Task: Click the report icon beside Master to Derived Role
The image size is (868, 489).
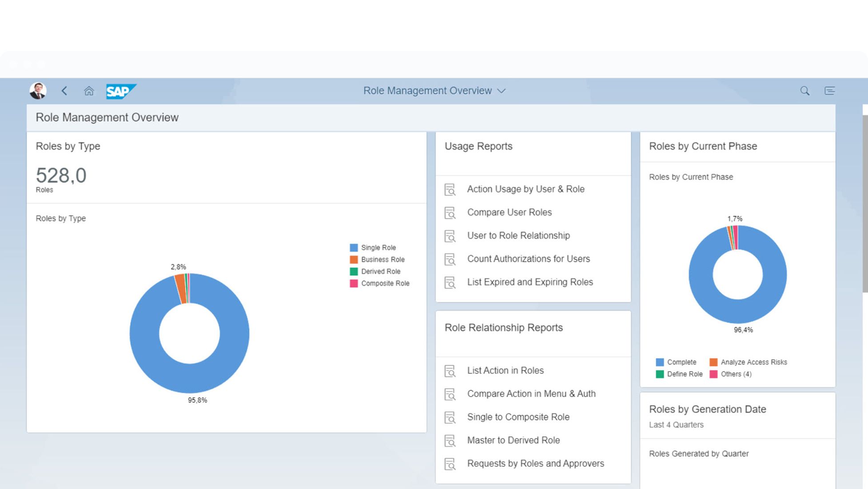Action: pos(450,441)
